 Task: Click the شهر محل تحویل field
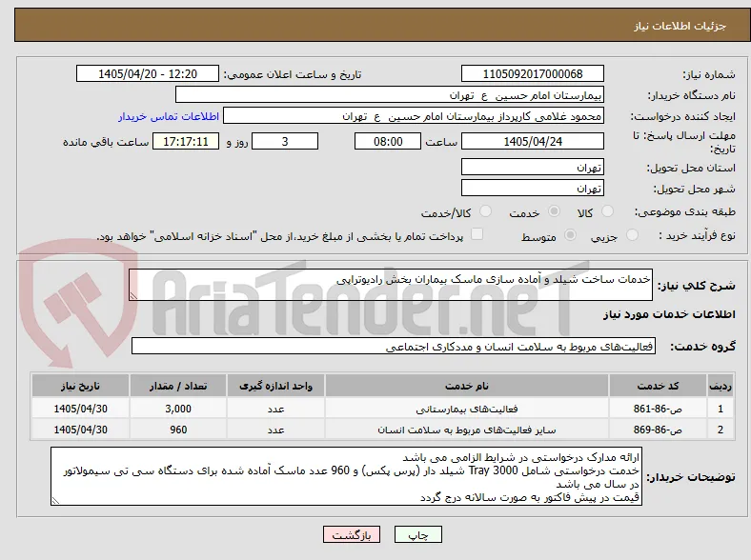[533, 189]
